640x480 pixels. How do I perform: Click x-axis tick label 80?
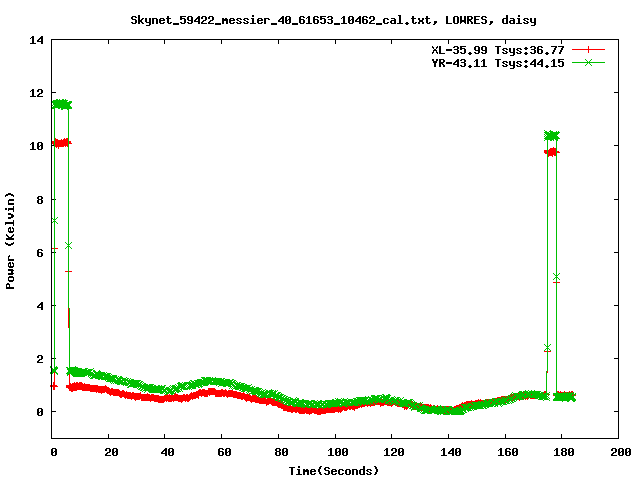click(281, 452)
